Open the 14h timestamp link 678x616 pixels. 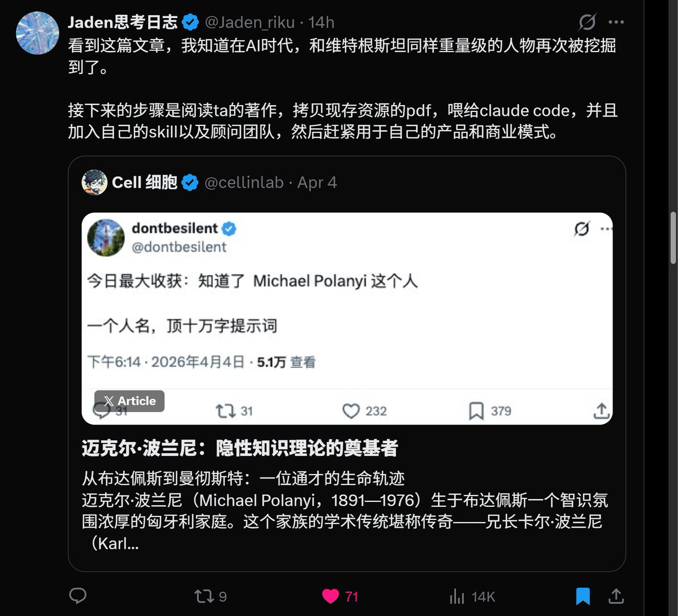pos(321,22)
